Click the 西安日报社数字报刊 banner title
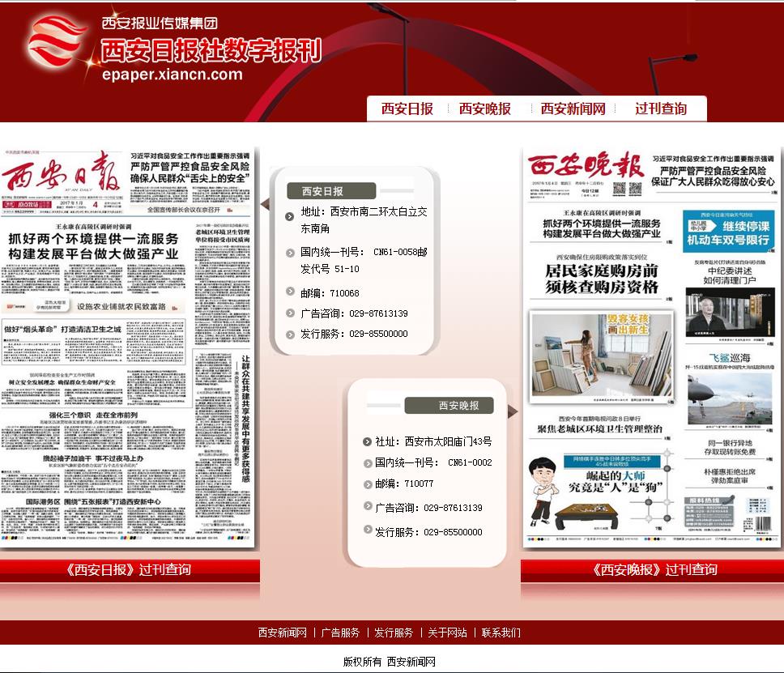Viewport: 784px width, 673px height. coord(211,50)
